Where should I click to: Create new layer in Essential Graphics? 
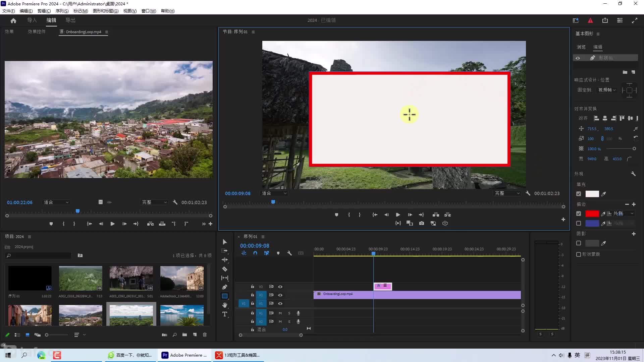(x=633, y=72)
